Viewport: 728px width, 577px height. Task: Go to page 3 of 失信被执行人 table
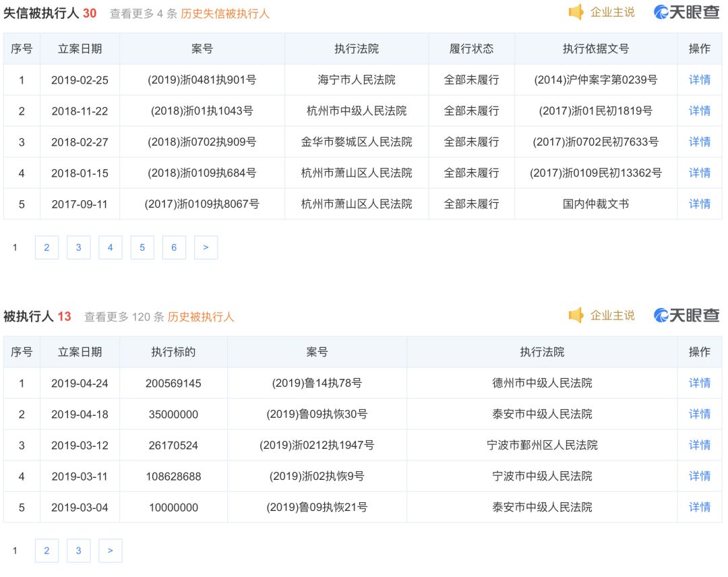(78, 247)
